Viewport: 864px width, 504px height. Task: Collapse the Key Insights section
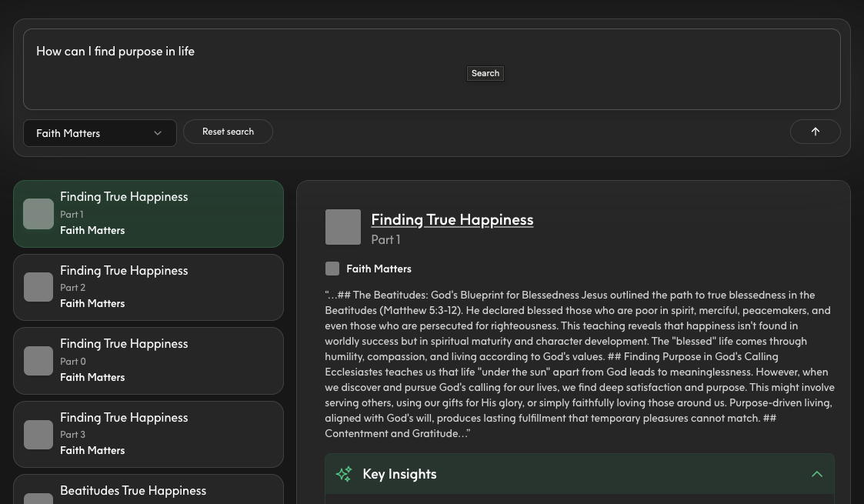pos(817,474)
